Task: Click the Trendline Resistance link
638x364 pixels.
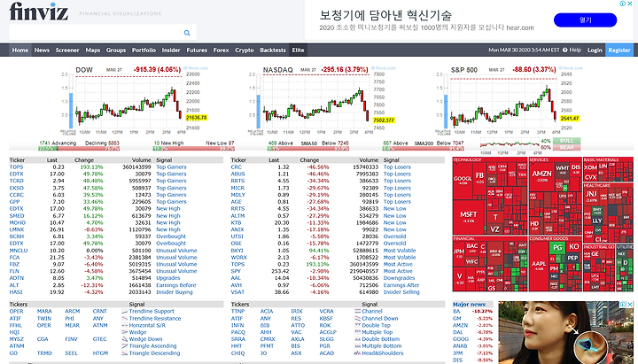Action: pos(155,319)
